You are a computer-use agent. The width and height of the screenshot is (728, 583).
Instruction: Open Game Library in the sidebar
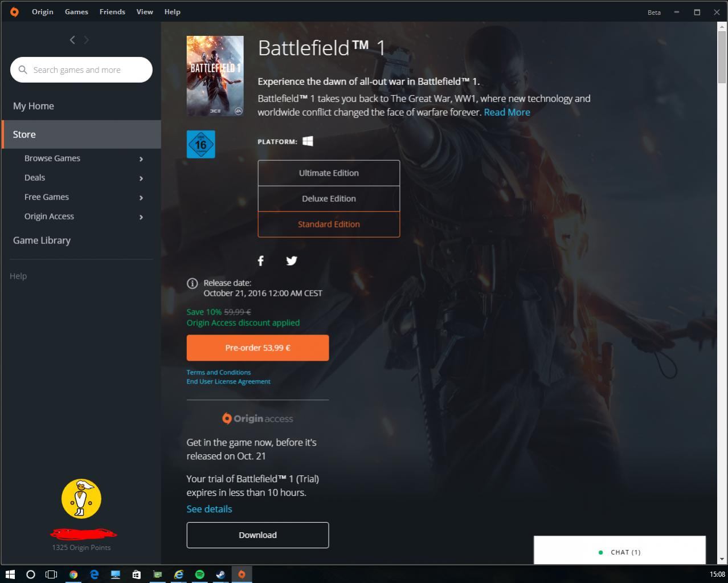pos(42,240)
